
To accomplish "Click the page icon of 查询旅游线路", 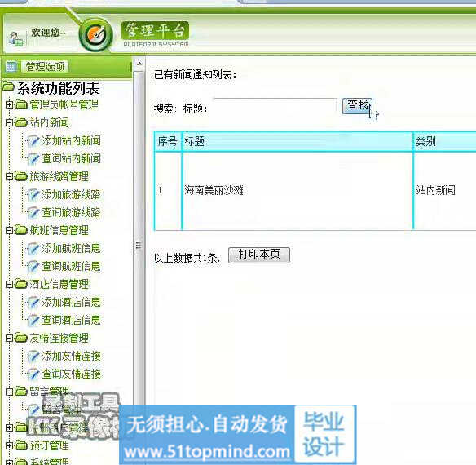I will coord(33,212).
